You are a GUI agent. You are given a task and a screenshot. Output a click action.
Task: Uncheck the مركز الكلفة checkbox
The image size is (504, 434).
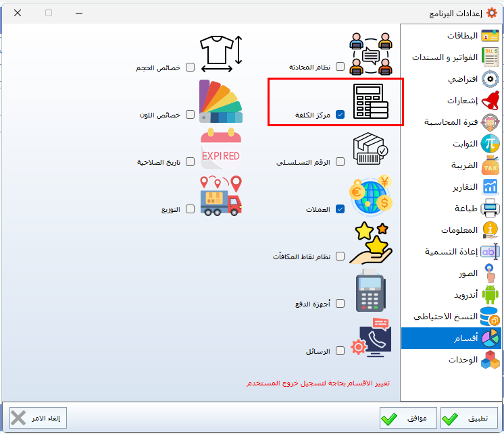pyautogui.click(x=341, y=115)
